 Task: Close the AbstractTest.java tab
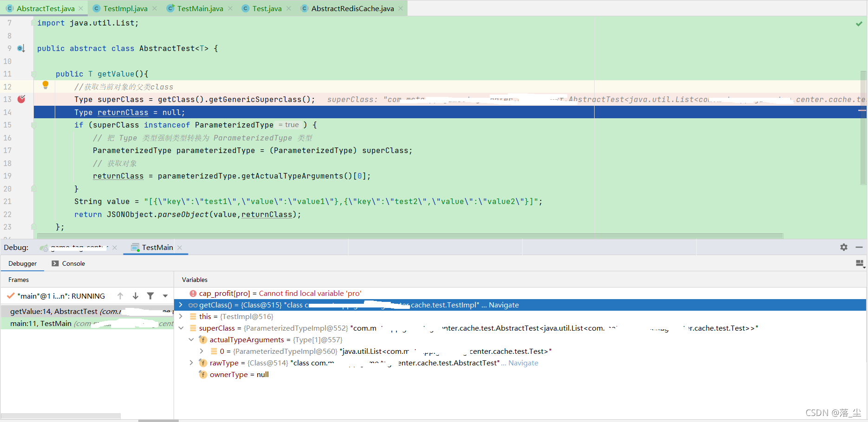point(81,8)
